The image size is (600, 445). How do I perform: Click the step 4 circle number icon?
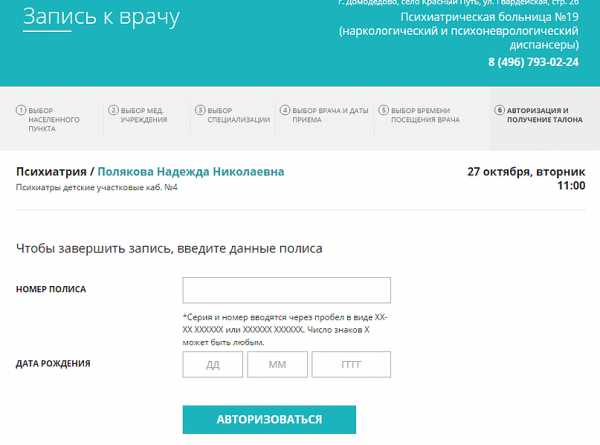click(x=285, y=110)
